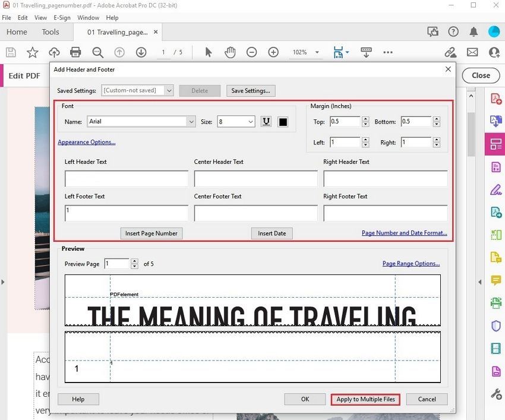Select the Hand tool in the toolbar
Screen dimensions: 505x420
pyautogui.click(x=230, y=52)
